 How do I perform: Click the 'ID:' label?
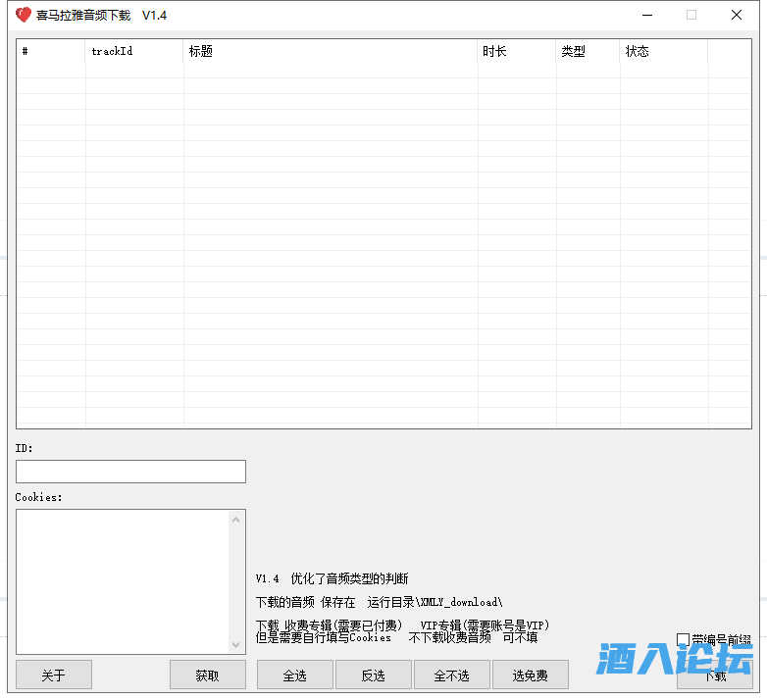pos(24,448)
